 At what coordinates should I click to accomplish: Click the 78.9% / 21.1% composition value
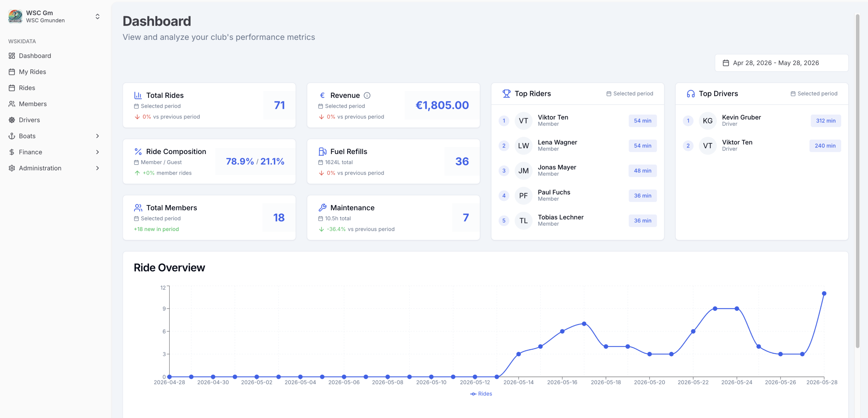pyautogui.click(x=255, y=161)
